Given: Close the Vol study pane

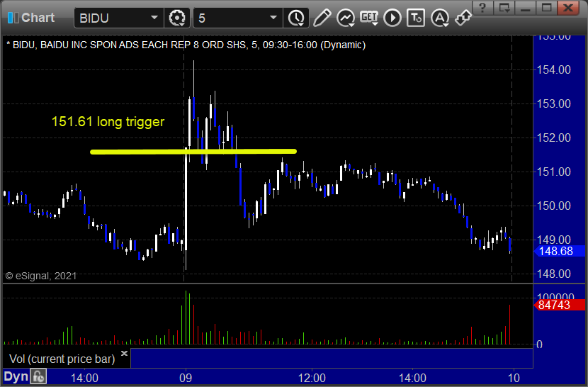Looking at the screenshot, I should (124, 353).
